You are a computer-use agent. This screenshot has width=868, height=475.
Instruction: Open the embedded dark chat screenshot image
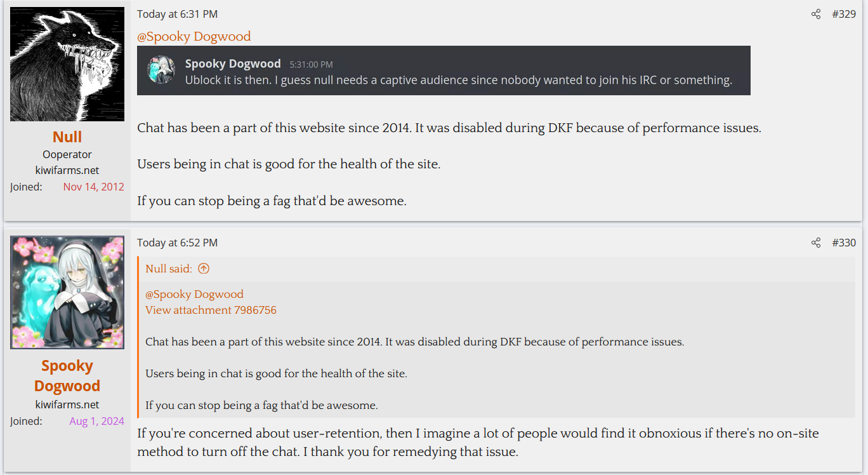444,70
